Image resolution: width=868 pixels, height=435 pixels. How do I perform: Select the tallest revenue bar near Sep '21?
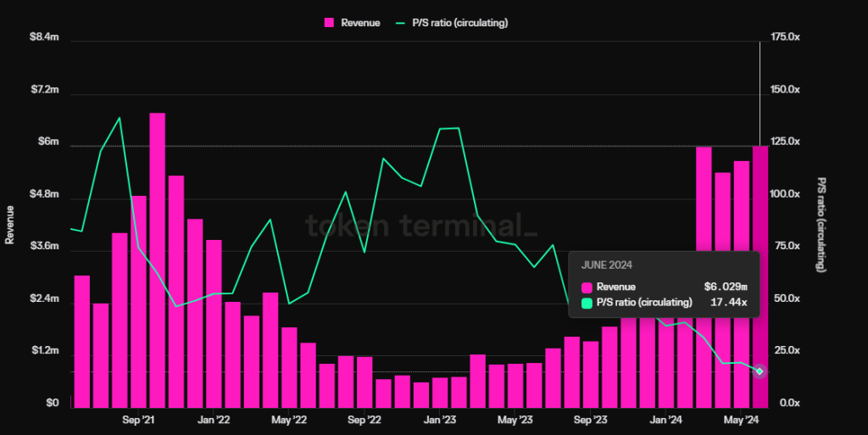coord(157,260)
